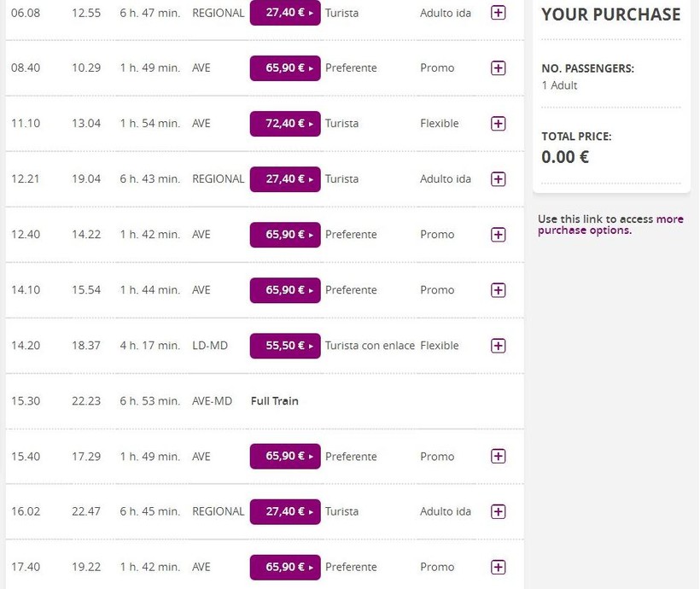Select the 72,40 € Turista Flexible fare
700x589 pixels.
point(285,124)
